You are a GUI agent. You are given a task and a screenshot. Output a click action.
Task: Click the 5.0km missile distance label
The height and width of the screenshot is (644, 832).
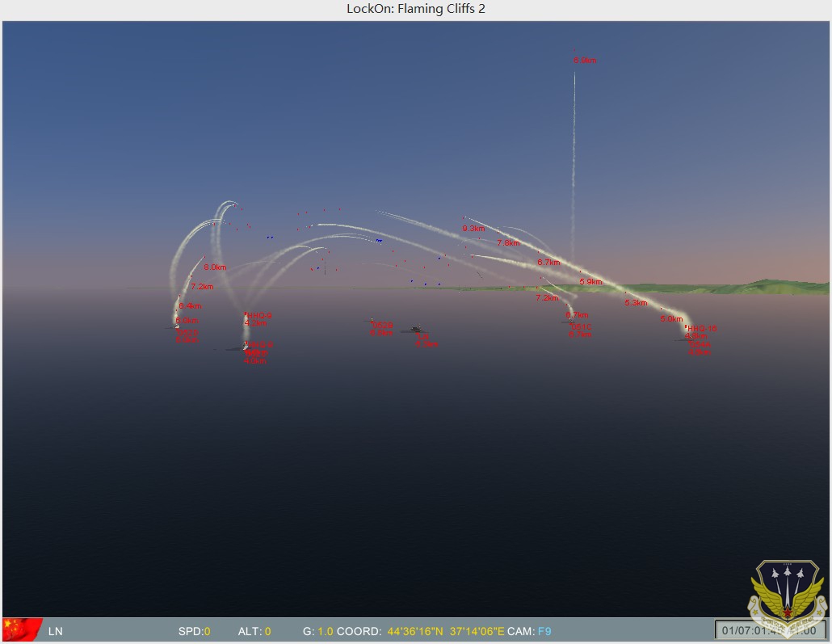point(671,318)
